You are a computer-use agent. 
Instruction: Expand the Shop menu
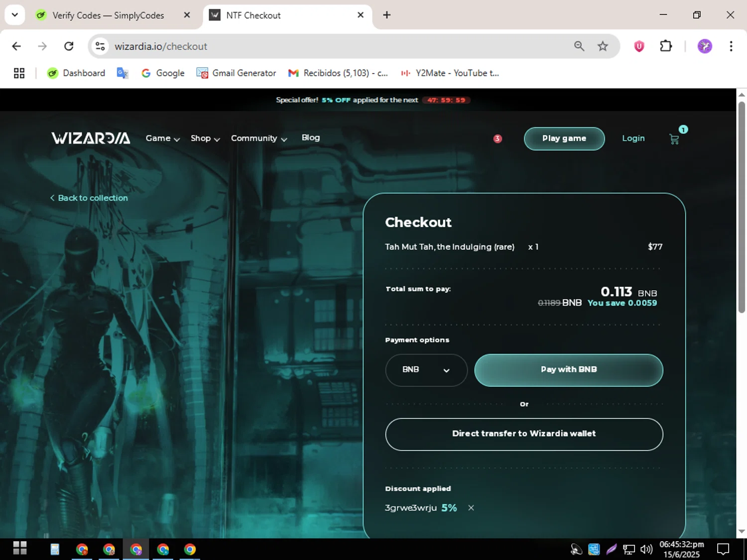(205, 138)
